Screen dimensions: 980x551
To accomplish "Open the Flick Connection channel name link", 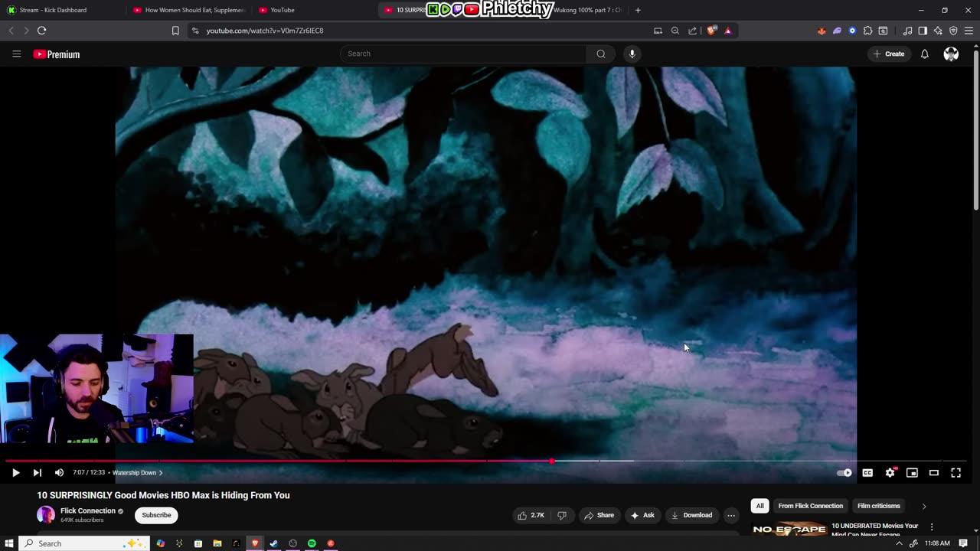I will coord(88,510).
